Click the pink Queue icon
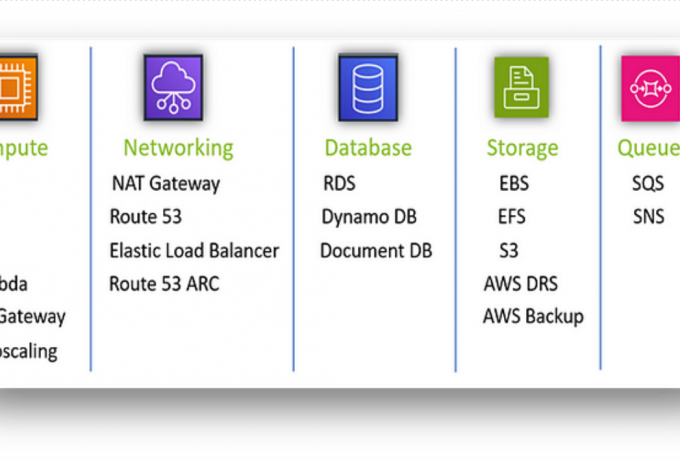 [651, 88]
